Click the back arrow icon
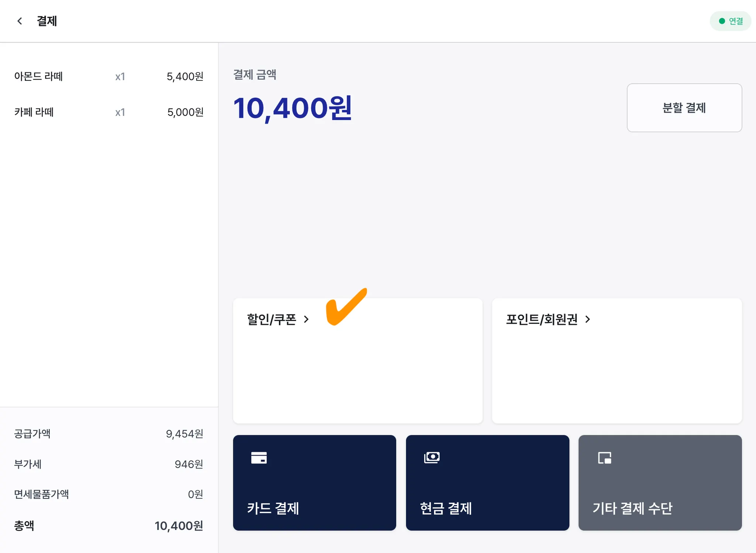The width and height of the screenshot is (756, 553). [x=20, y=21]
